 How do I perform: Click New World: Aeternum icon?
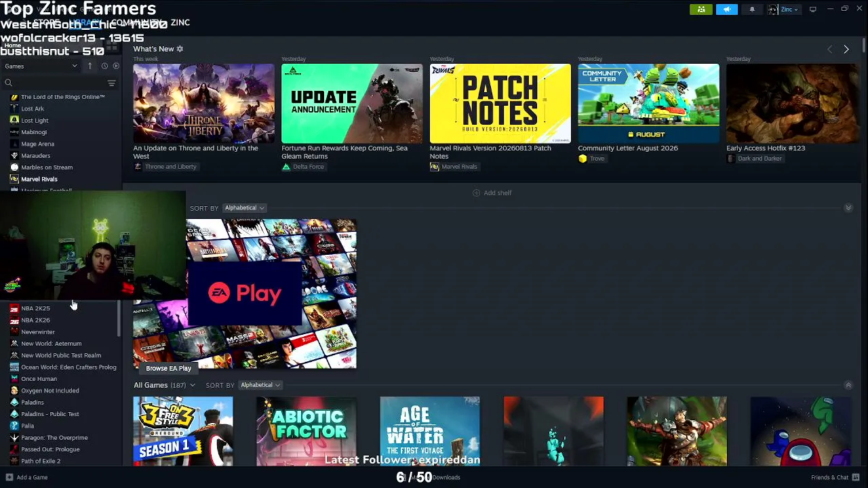pos(14,344)
